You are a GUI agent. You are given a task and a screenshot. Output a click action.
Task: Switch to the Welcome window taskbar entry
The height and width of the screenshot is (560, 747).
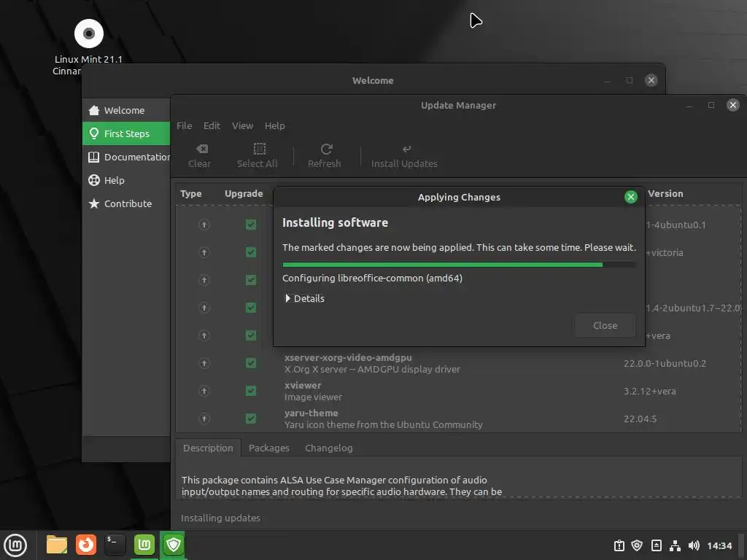(144, 545)
